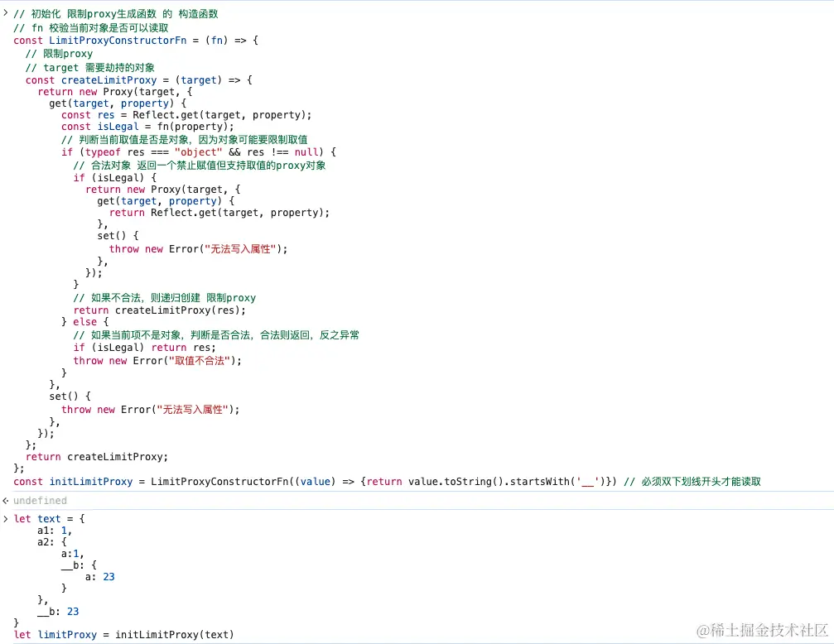Viewport: 834px width, 644px height.
Task: Click the line 'throw new Error("取值不合法");'
Action: point(157,361)
